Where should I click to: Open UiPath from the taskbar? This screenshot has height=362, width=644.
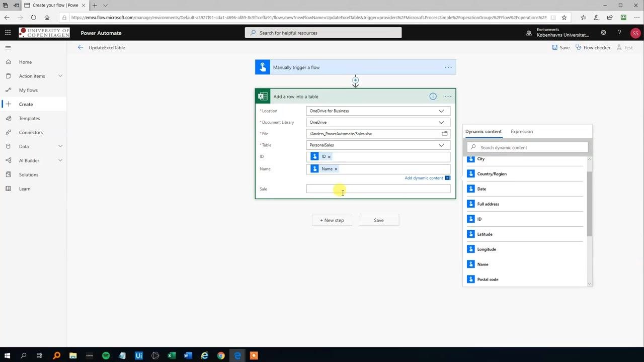[139, 355]
